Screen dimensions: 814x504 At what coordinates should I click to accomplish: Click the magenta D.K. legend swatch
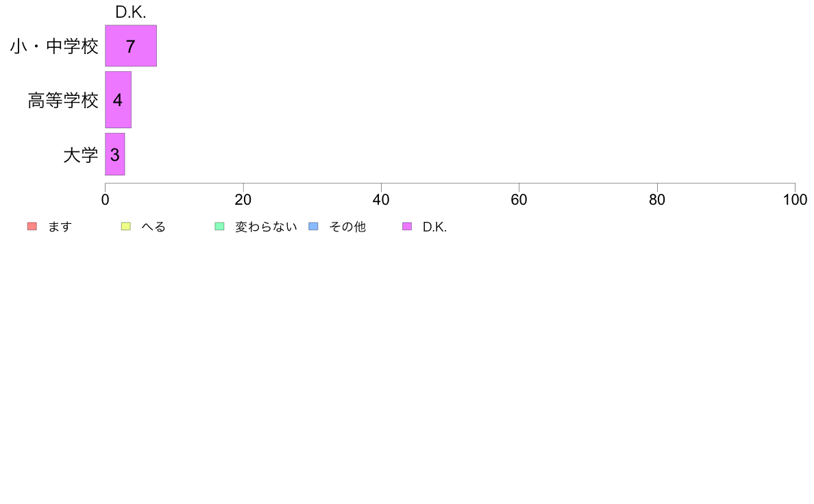click(x=407, y=226)
